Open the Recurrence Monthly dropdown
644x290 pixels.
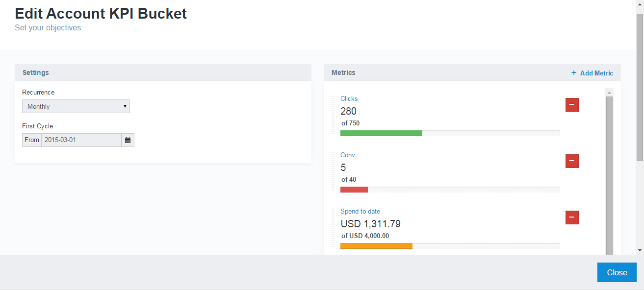(x=76, y=106)
